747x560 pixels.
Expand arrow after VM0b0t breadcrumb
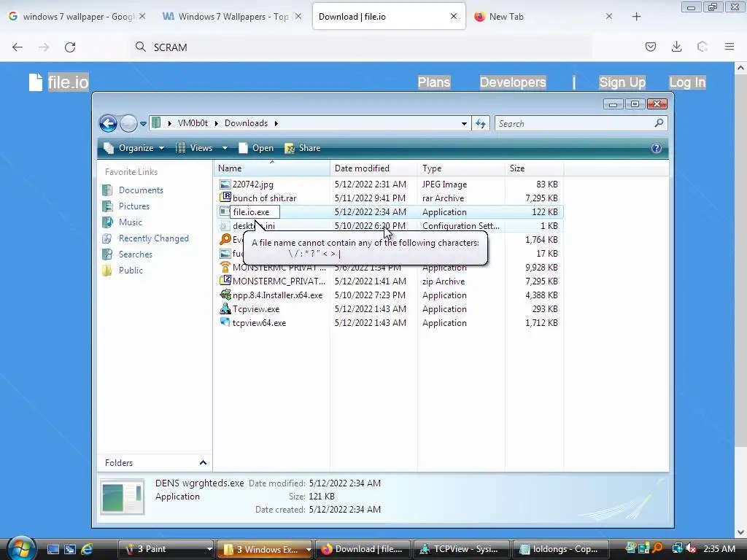click(216, 123)
